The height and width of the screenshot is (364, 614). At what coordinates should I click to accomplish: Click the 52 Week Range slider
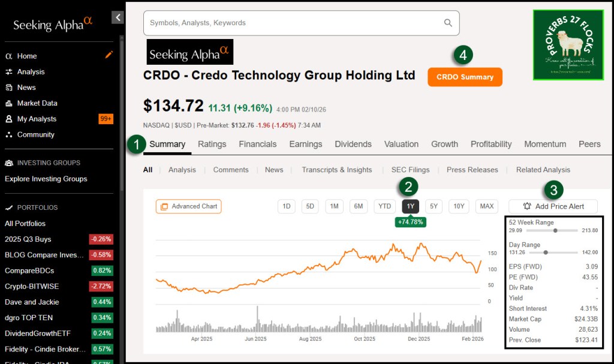pos(552,230)
